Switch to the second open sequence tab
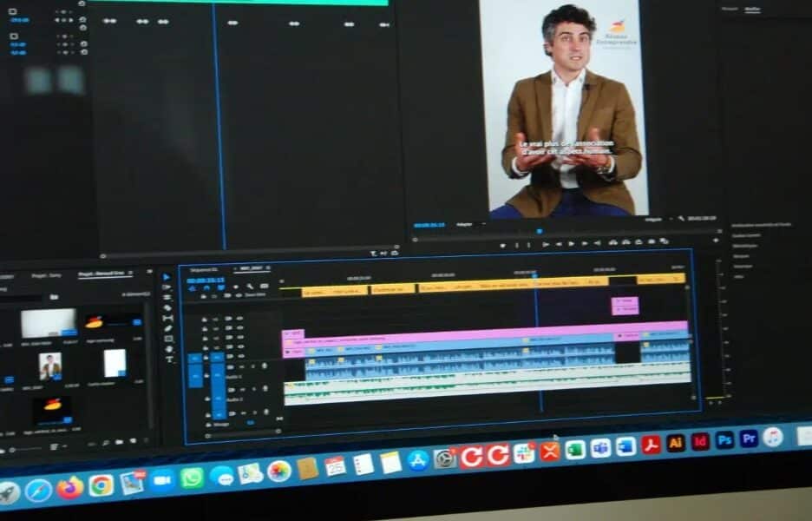Screen dimensions: 812x521 point(252,268)
